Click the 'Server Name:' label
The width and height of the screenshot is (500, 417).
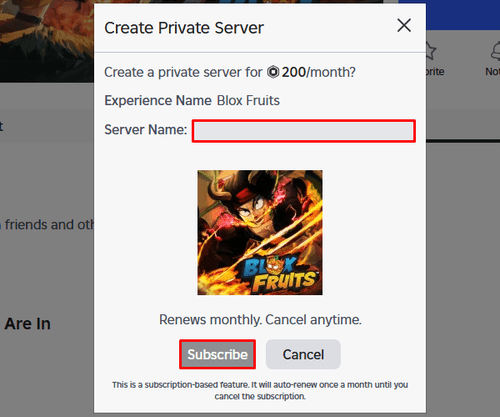tap(146, 130)
